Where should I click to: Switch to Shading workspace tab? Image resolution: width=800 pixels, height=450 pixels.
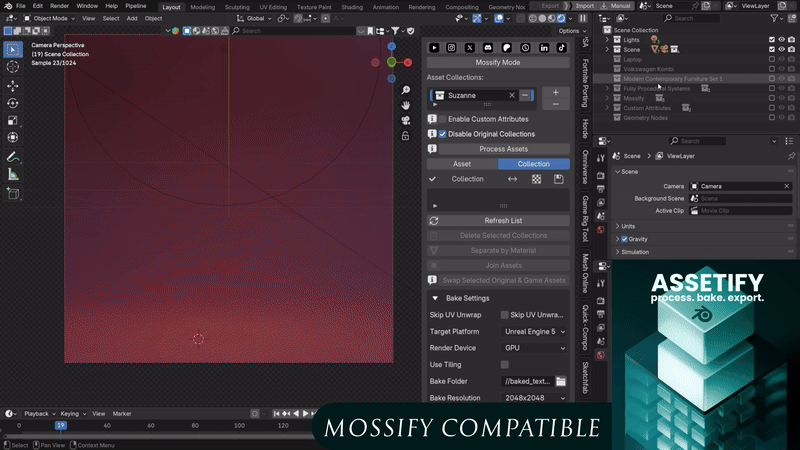click(352, 7)
